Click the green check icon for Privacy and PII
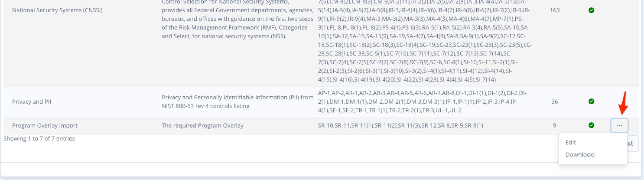The height and width of the screenshot is (180, 644). (x=591, y=101)
